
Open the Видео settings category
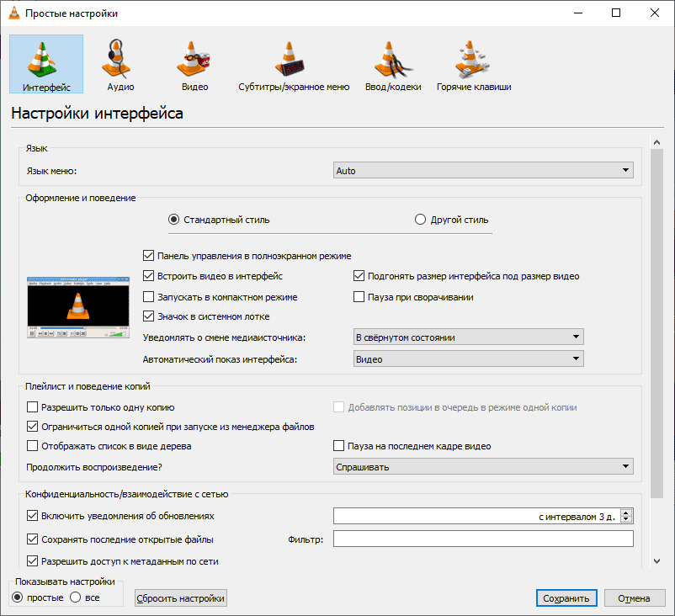pos(194,65)
